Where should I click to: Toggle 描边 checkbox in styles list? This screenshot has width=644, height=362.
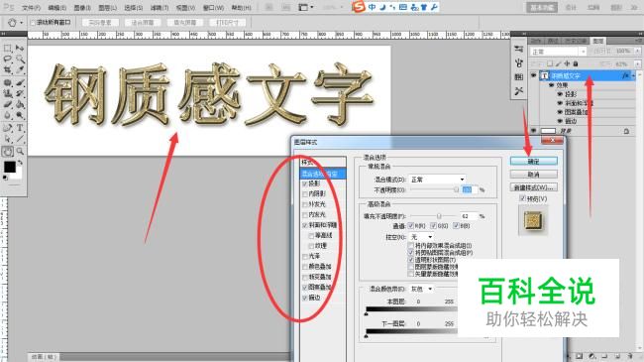pos(305,298)
